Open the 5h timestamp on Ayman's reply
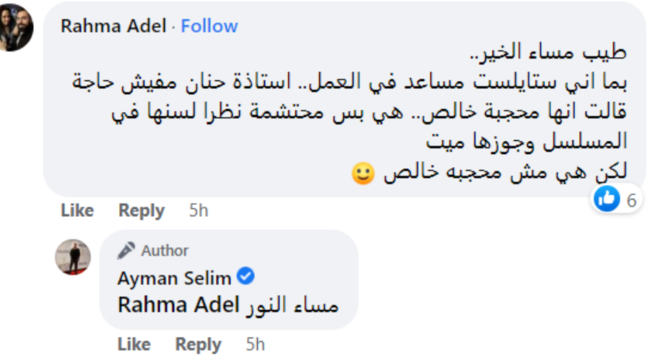This screenshot has width=650, height=360. point(255,344)
